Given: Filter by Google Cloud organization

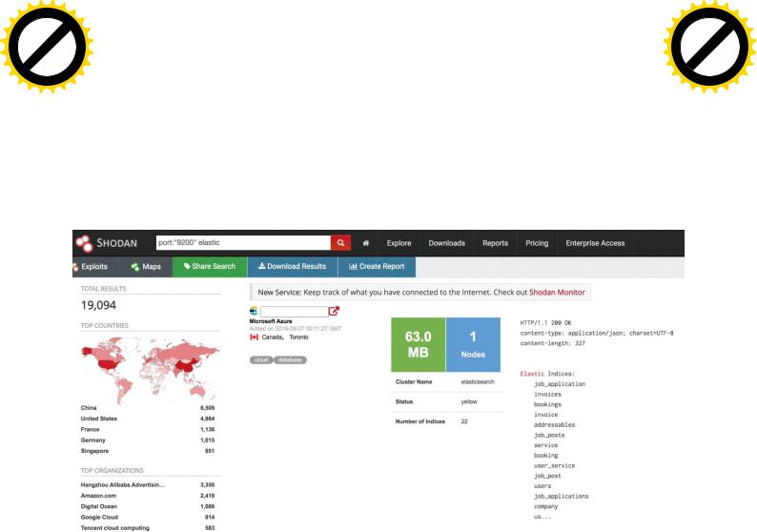Looking at the screenshot, I should (x=148, y=517).
